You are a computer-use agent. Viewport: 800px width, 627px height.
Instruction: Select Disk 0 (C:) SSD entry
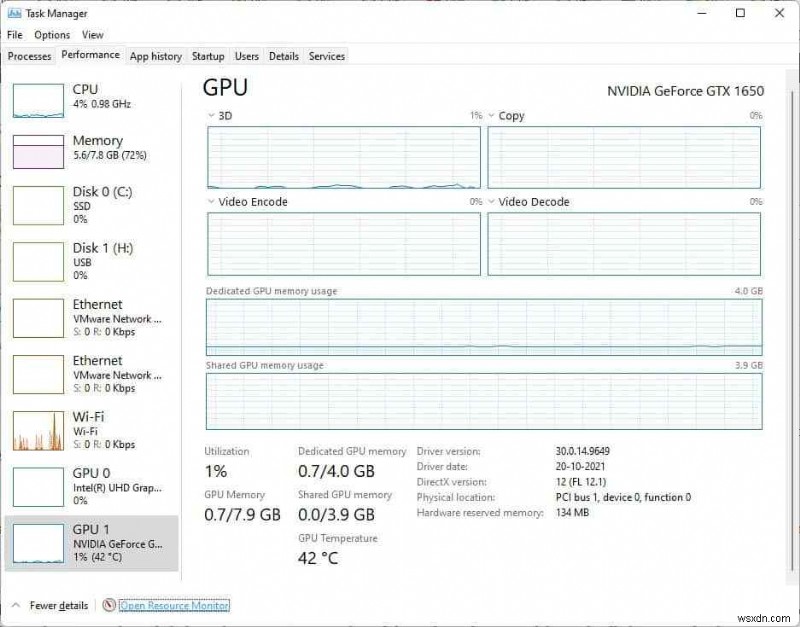pyautogui.click(x=90, y=204)
